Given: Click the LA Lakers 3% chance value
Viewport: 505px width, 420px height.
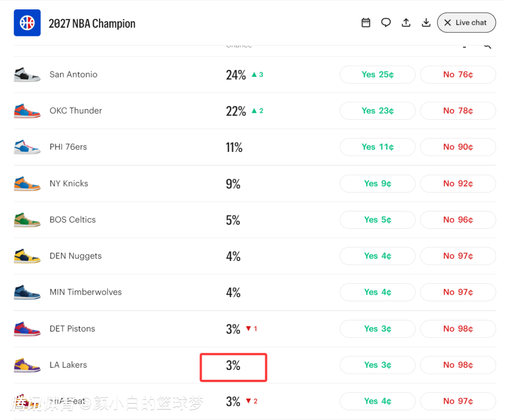Looking at the screenshot, I should 233,366.
